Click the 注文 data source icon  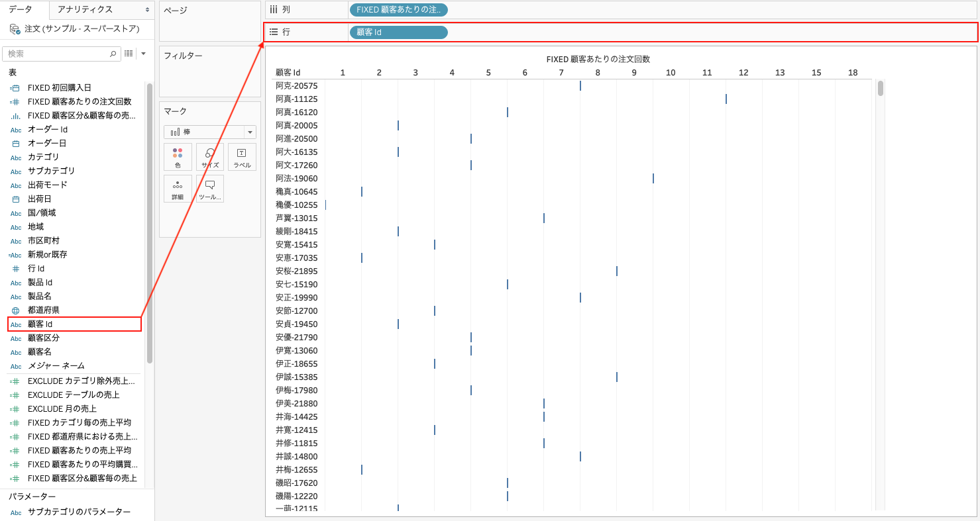pos(15,29)
